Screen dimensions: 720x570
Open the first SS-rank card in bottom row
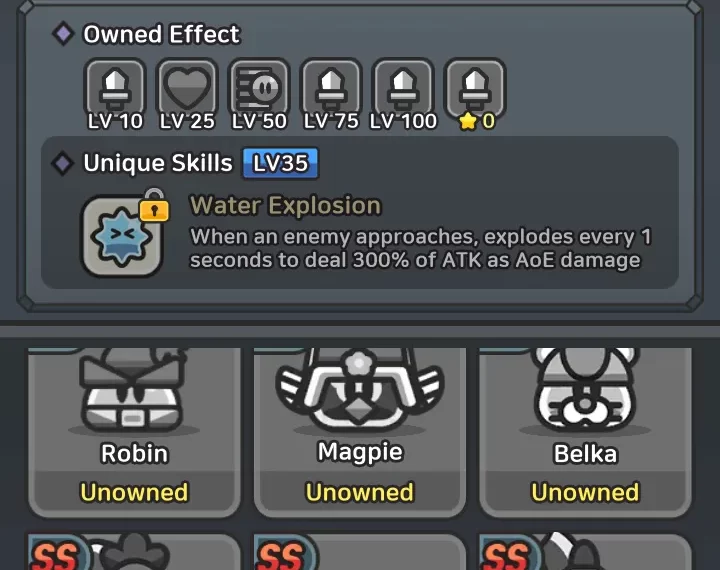(134, 552)
